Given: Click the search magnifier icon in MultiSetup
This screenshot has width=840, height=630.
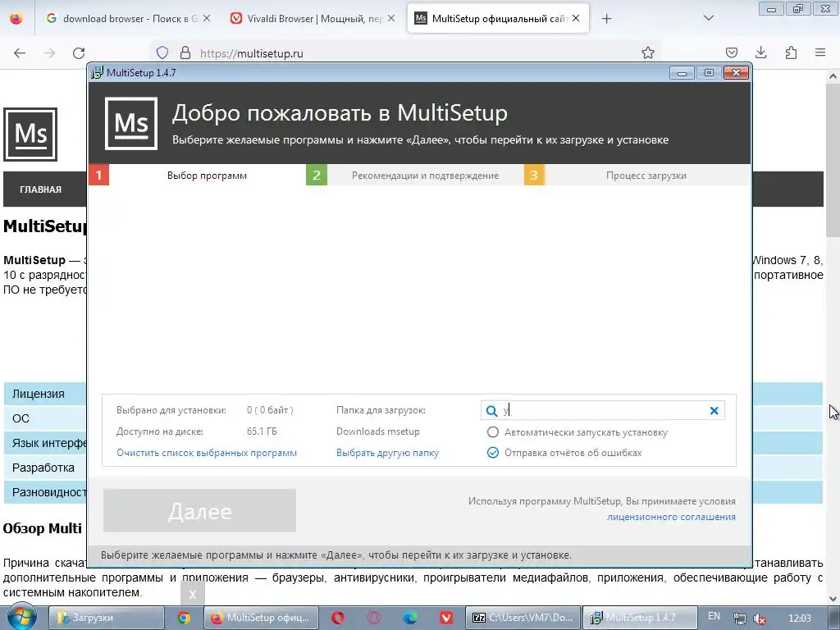Looking at the screenshot, I should (491, 411).
